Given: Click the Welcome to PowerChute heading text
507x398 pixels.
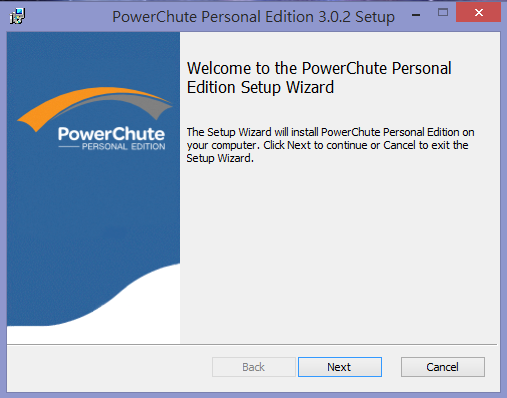Looking at the screenshot, I should point(319,78).
